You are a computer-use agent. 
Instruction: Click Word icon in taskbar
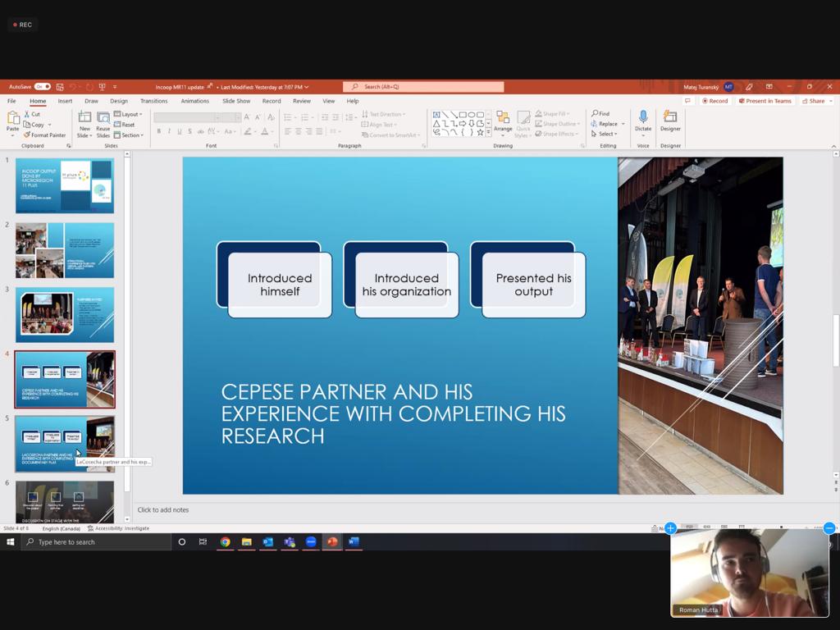pos(354,541)
